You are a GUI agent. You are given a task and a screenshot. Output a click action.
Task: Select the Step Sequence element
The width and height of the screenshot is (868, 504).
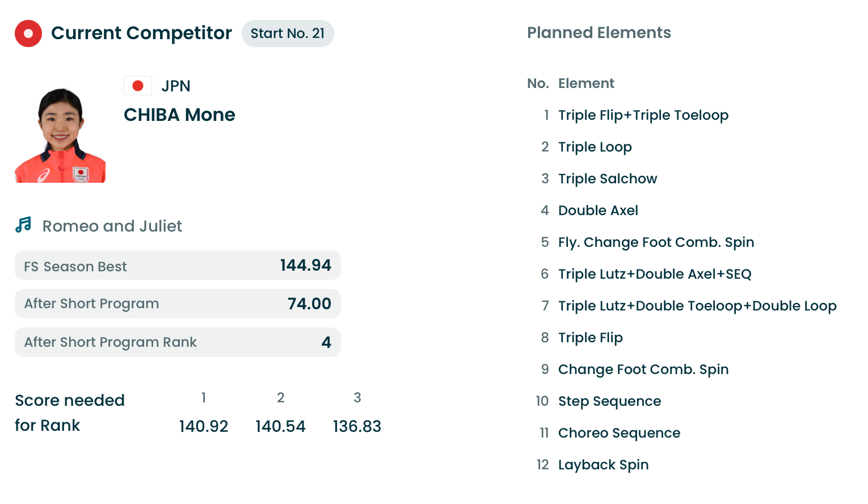(609, 401)
